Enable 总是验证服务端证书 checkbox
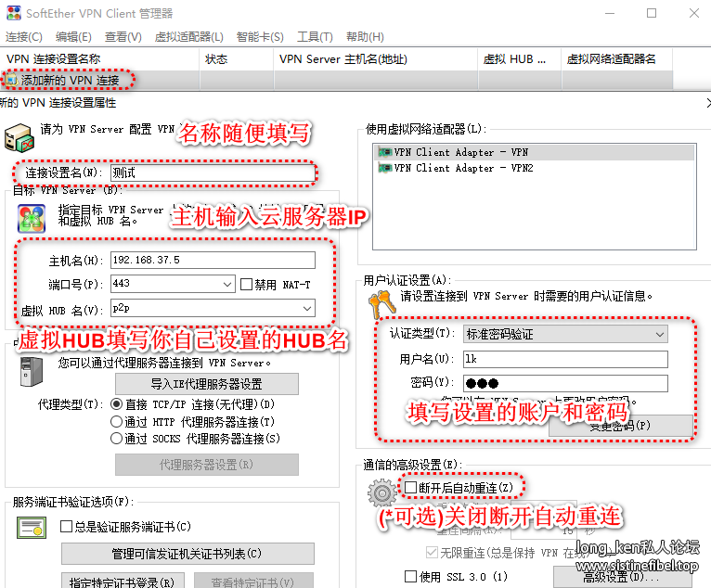The height and width of the screenshot is (588, 711). coord(66,527)
